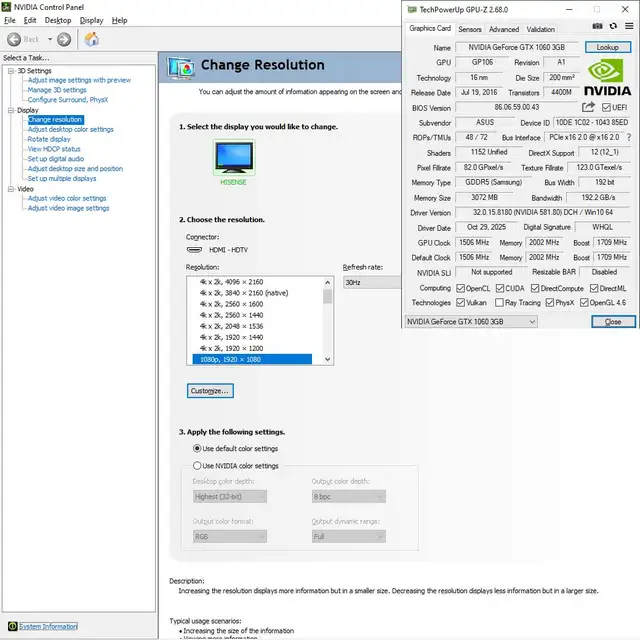Toggle the Vulkan checkbox

pos(460,302)
